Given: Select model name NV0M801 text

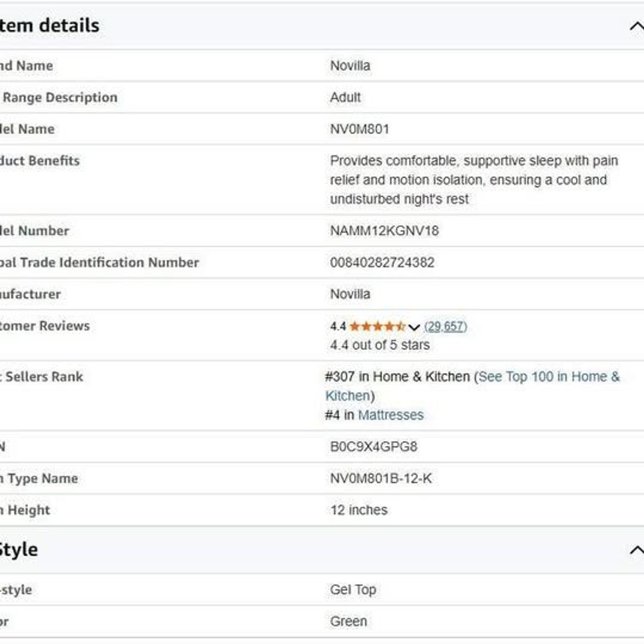Looking at the screenshot, I should [x=359, y=129].
